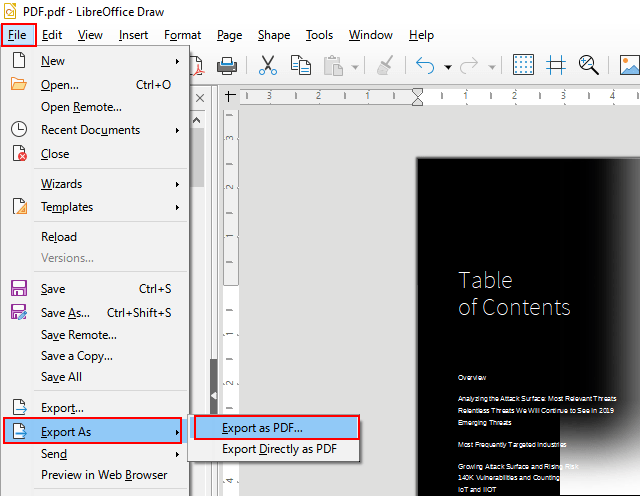Click the page panel vertical scrollbar thumb
This screenshot has height=496, width=640.
point(198,157)
